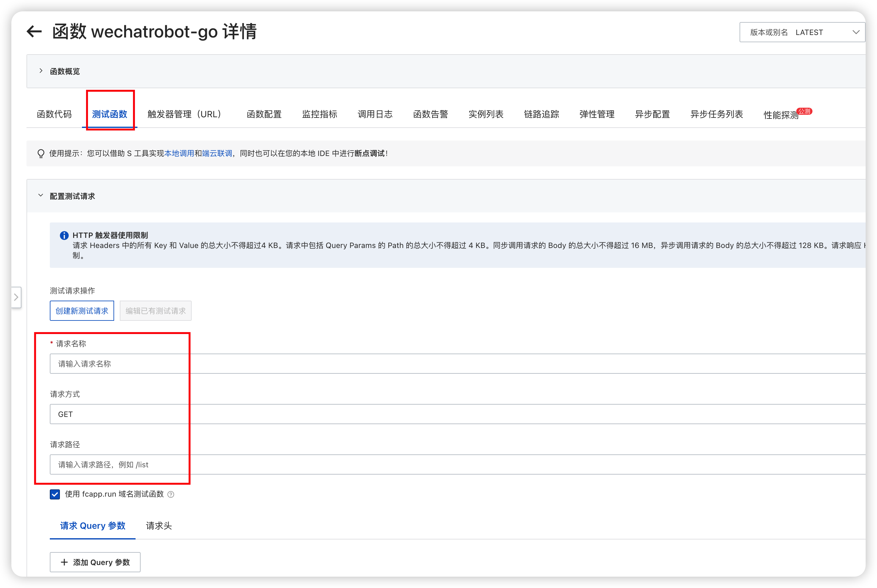Click the help icon beside fcapp.run option
Image resolution: width=877 pixels, height=588 pixels.
point(171,494)
